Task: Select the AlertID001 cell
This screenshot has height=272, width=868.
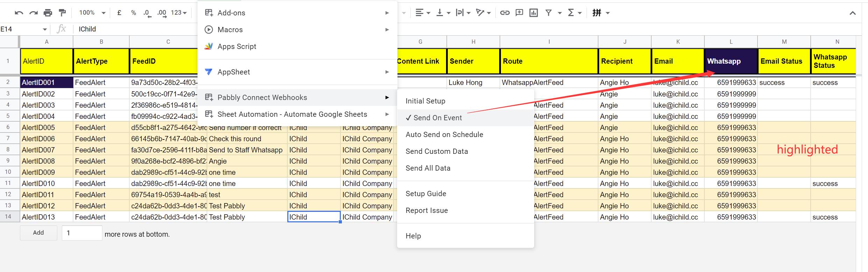Action: (46, 83)
